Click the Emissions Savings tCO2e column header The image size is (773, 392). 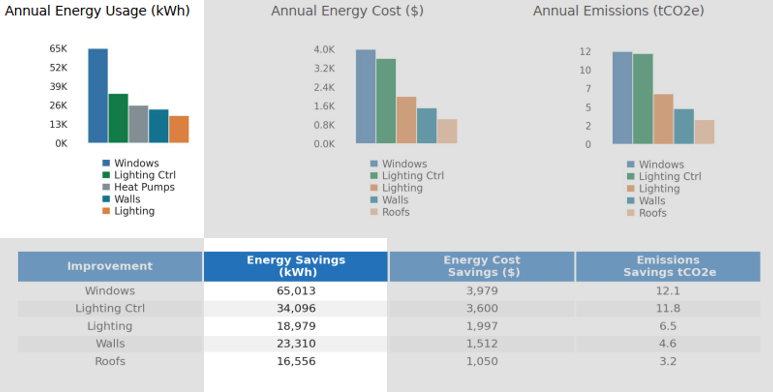click(x=668, y=266)
